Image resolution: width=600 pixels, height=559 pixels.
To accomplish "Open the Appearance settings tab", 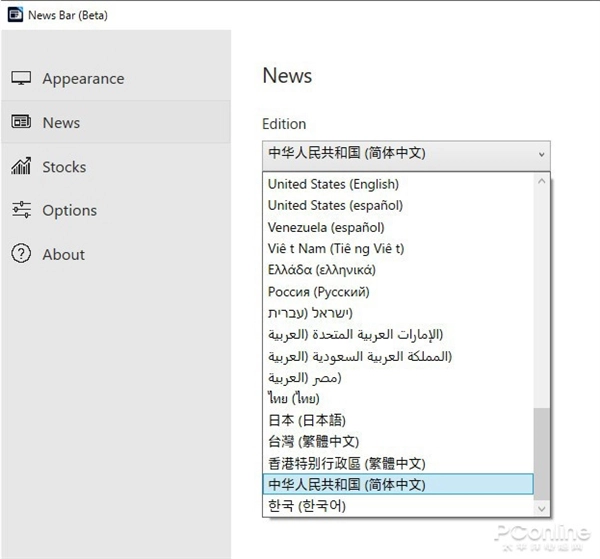I will (x=83, y=79).
